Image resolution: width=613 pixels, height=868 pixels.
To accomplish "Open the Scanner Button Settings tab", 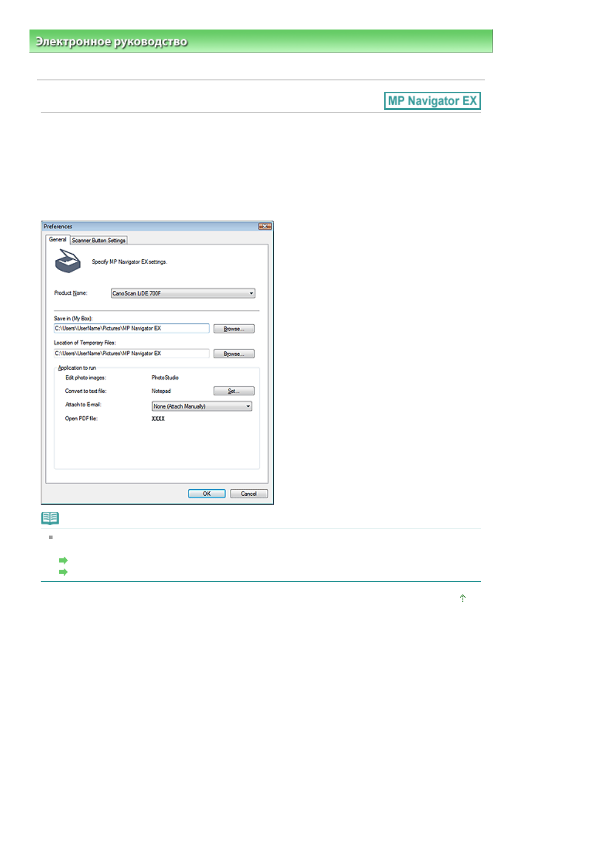I will 98,240.
